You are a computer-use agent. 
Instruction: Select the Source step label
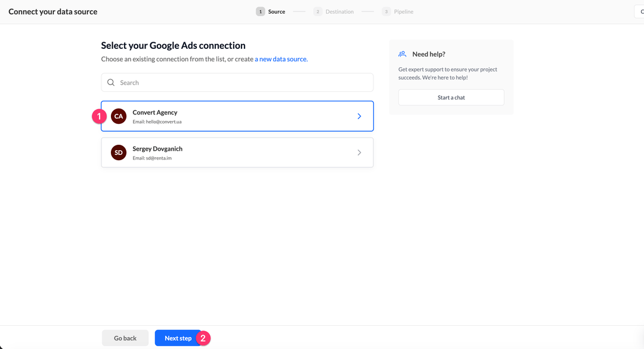pyautogui.click(x=276, y=11)
